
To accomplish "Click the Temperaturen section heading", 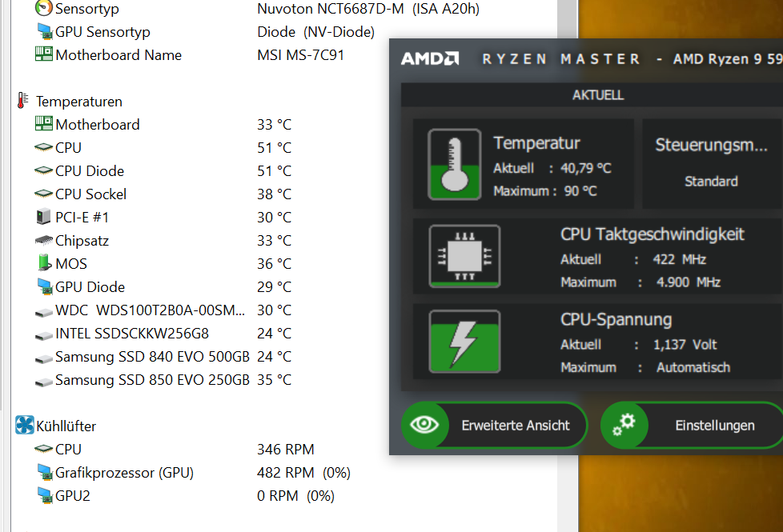I will [x=79, y=102].
